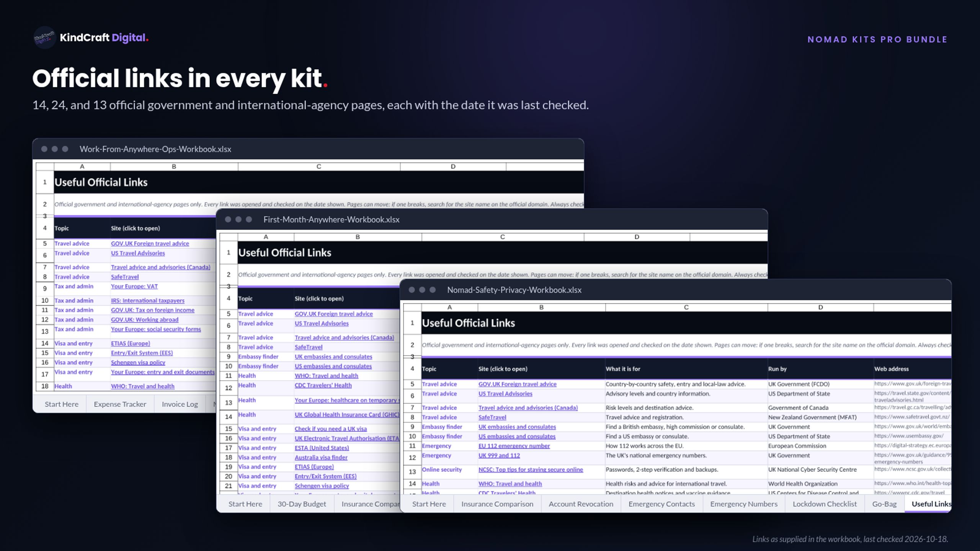Open Check if you need a UK visa link
Viewport: 980px width, 551px height.
click(x=330, y=429)
